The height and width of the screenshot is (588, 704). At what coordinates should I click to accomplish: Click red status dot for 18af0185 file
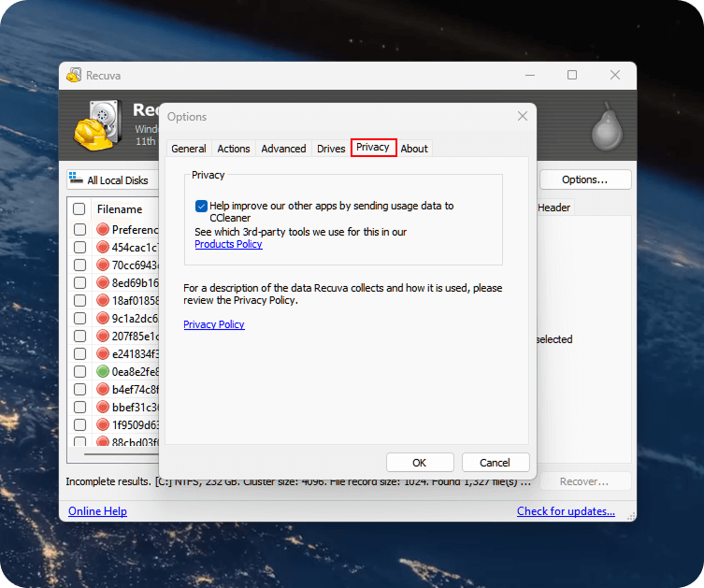(103, 300)
